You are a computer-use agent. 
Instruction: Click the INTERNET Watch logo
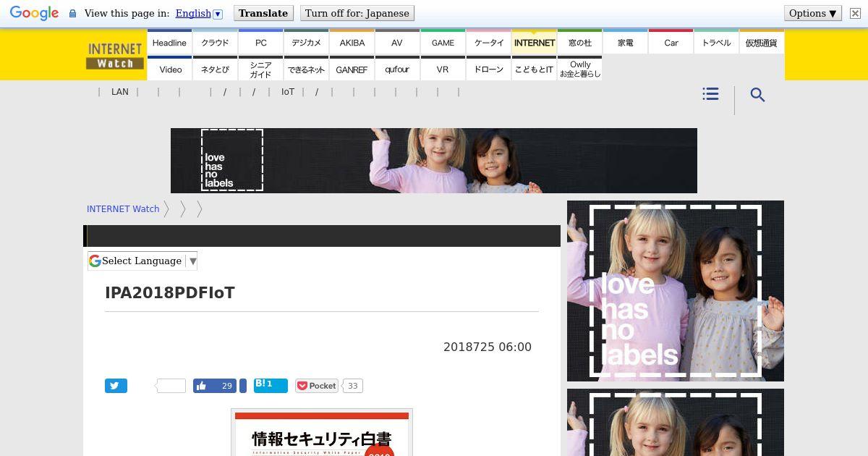tap(115, 56)
